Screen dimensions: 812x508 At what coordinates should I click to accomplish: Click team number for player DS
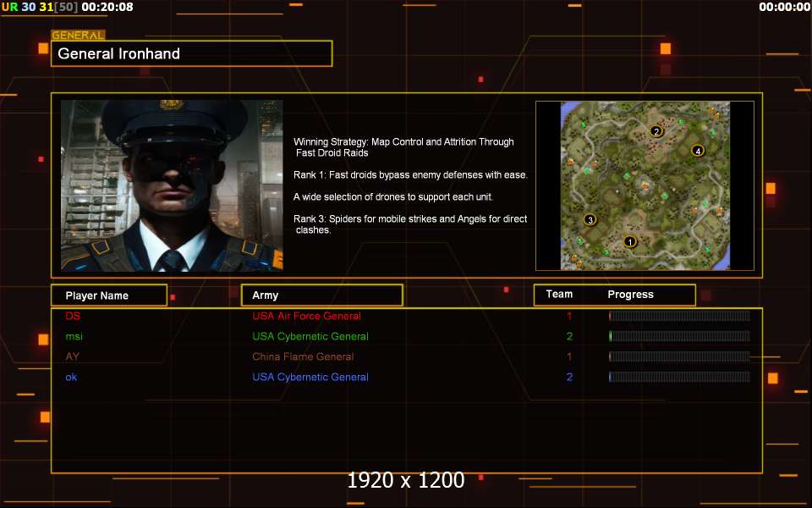569,316
